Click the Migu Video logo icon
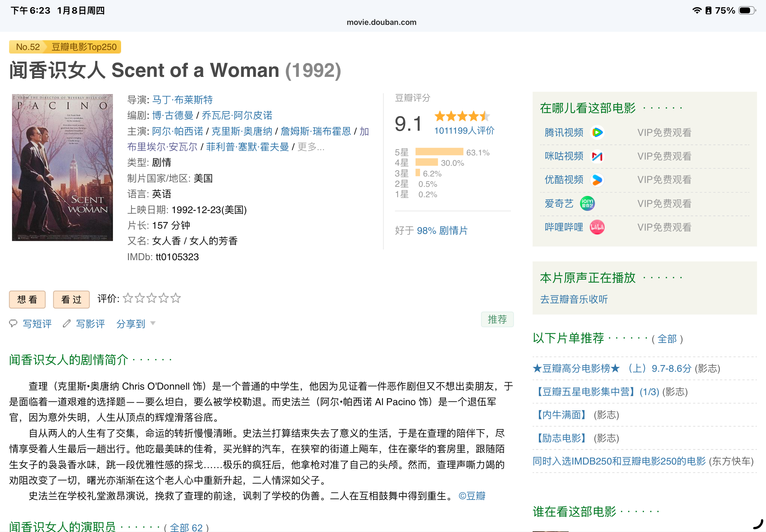Screen dimensions: 766x532 [x=597, y=156]
